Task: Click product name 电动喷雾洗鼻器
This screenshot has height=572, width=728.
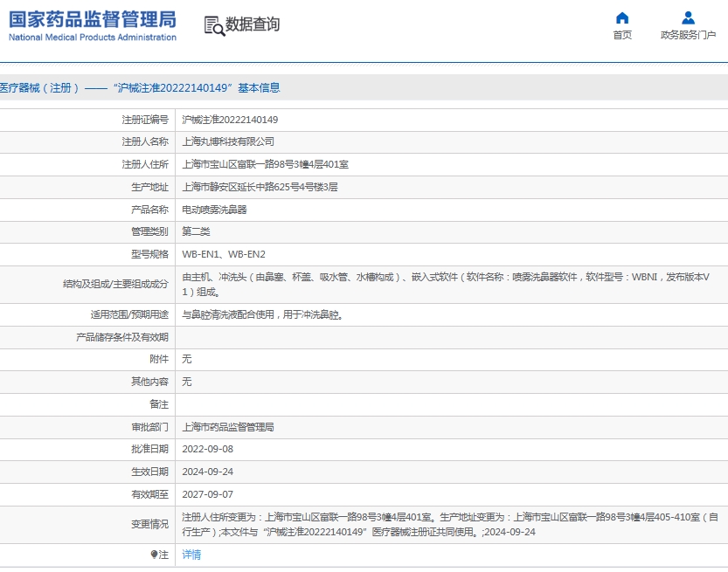Action: pos(214,210)
